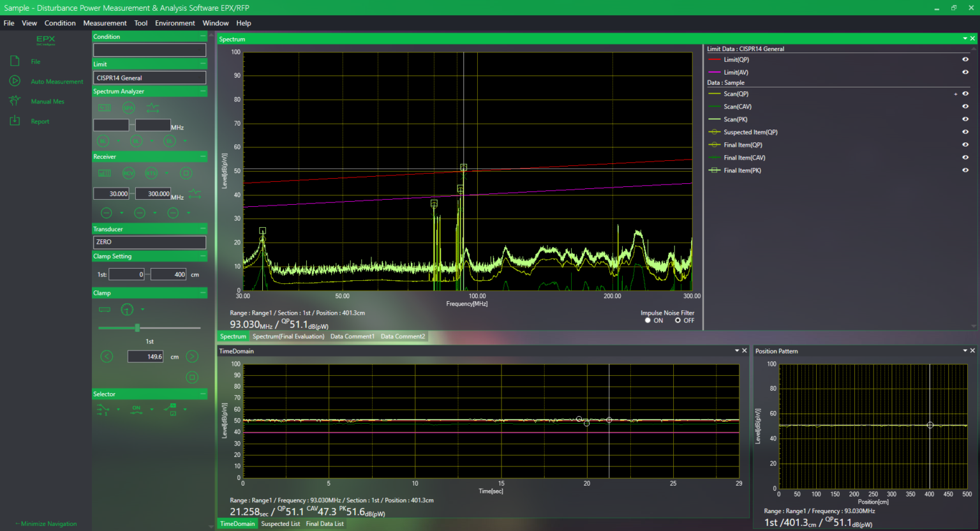
Task: Switch to the Suspected List tab
Action: pos(281,523)
